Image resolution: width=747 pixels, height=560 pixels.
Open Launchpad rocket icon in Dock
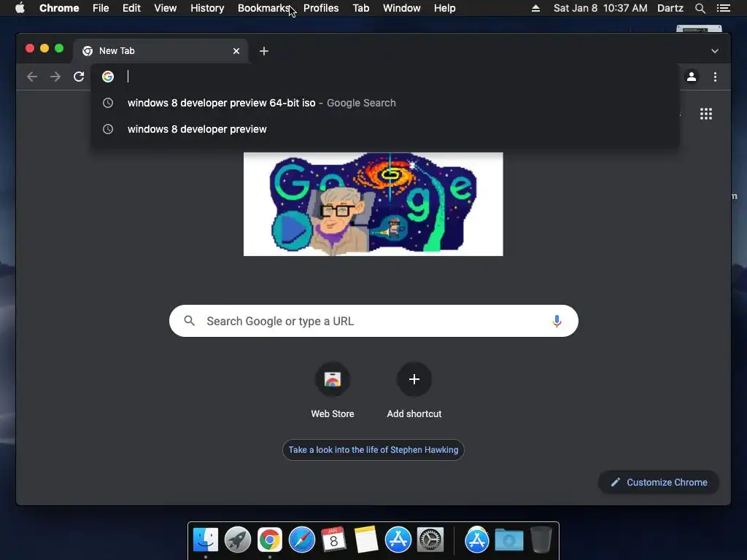(x=238, y=540)
